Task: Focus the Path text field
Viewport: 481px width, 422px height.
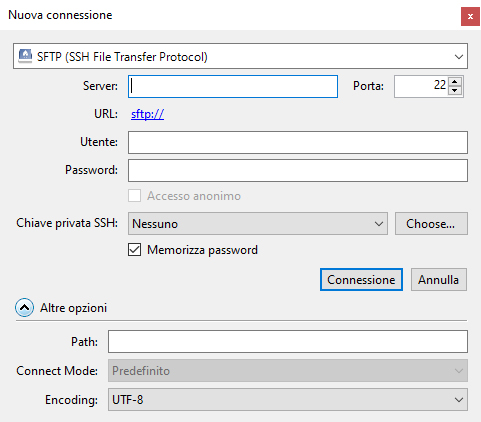Action: 288,341
